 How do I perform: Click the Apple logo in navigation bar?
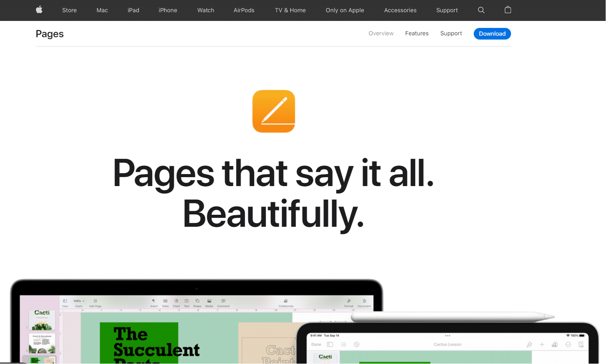39,10
